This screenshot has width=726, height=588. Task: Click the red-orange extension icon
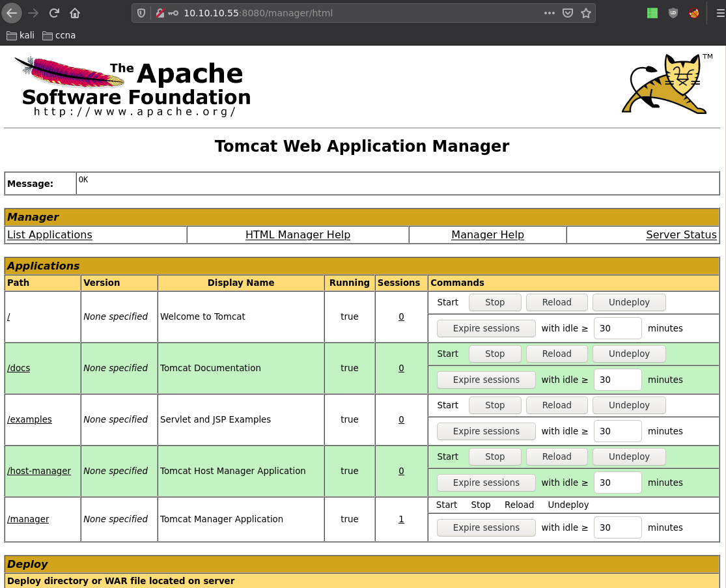click(x=693, y=13)
